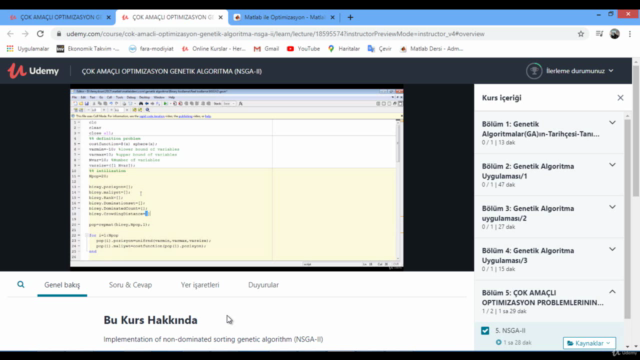Switch to Soru & Cevap tab

[130, 285]
